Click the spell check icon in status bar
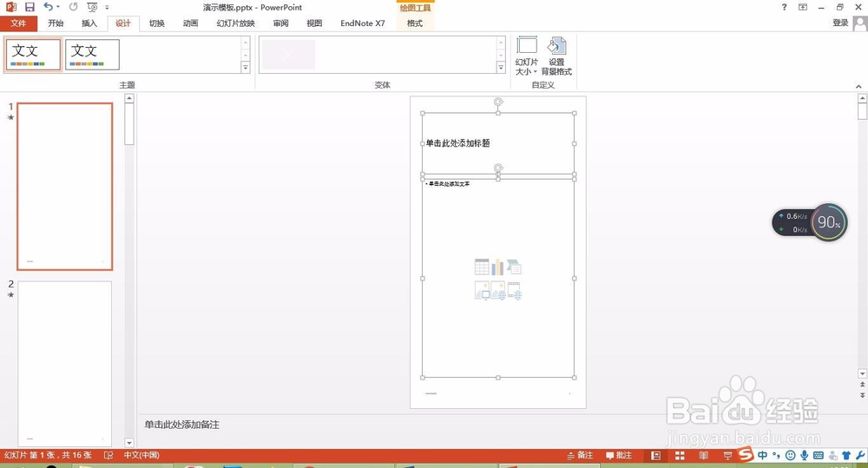The image size is (868, 468). [108, 455]
